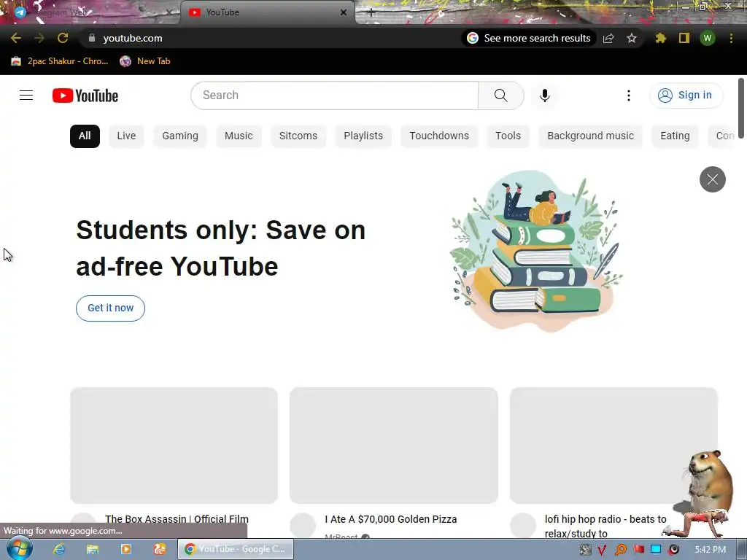This screenshot has height=560, width=747.
Task: Toggle the Chrome side panel icon
Action: coord(684,38)
